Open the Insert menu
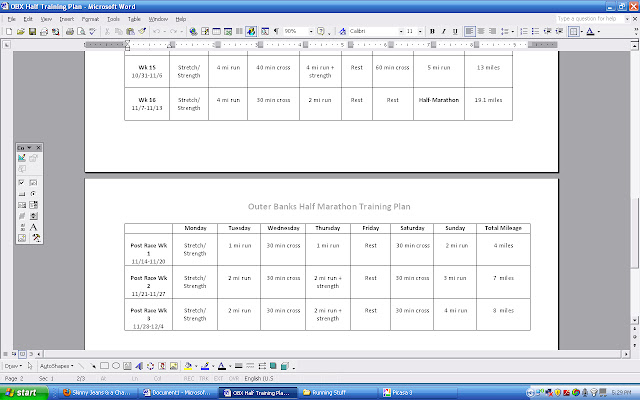640x400 pixels. pos(67,19)
